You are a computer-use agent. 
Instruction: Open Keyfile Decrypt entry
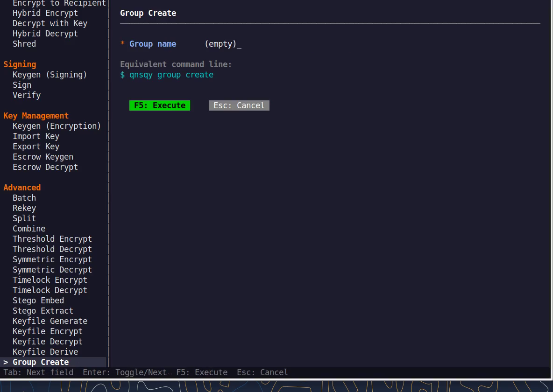pyautogui.click(x=48, y=341)
